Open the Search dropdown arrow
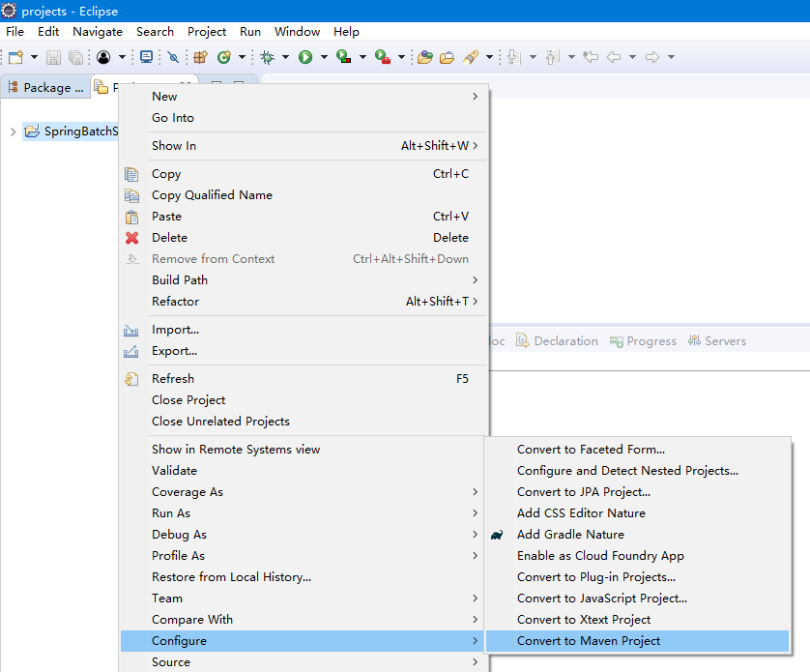 (x=489, y=57)
